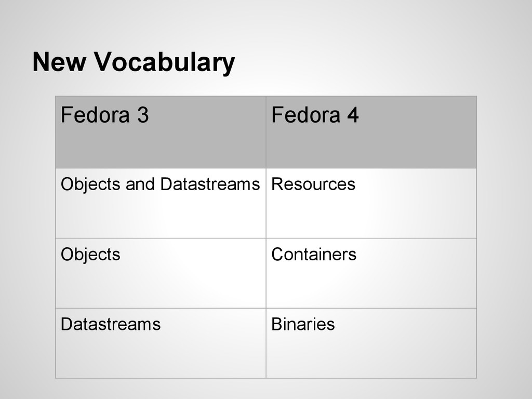This screenshot has width=532, height=399.
Task: Click the Objects and Datastreams cell
Action: [161, 203]
